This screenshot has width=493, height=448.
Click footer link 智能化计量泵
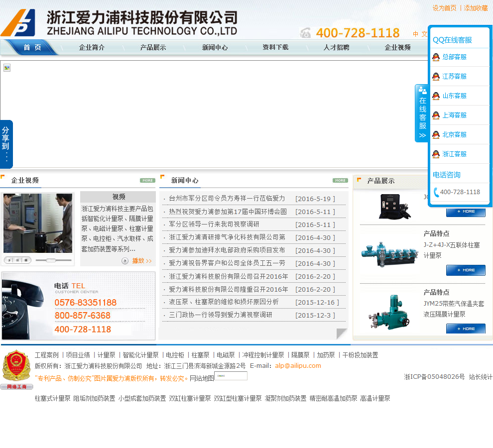[140, 355]
